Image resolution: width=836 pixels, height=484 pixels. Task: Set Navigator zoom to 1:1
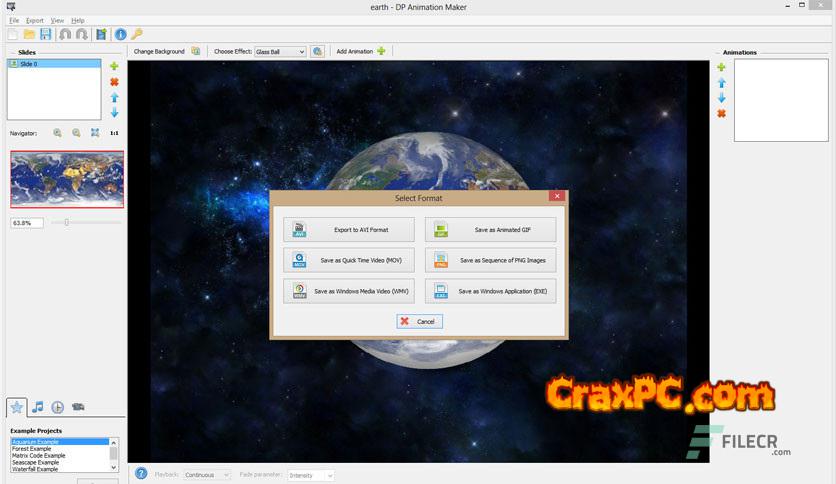[114, 133]
